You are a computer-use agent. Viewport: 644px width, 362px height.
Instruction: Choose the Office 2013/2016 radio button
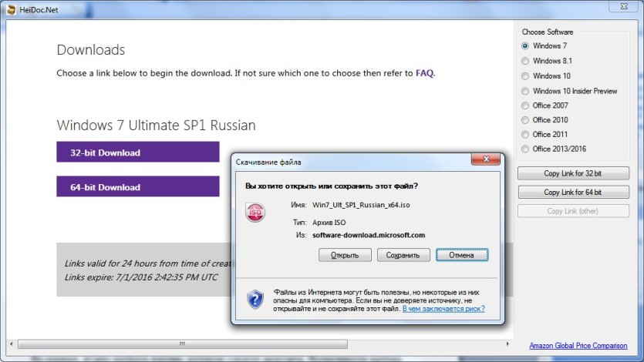tap(525, 149)
